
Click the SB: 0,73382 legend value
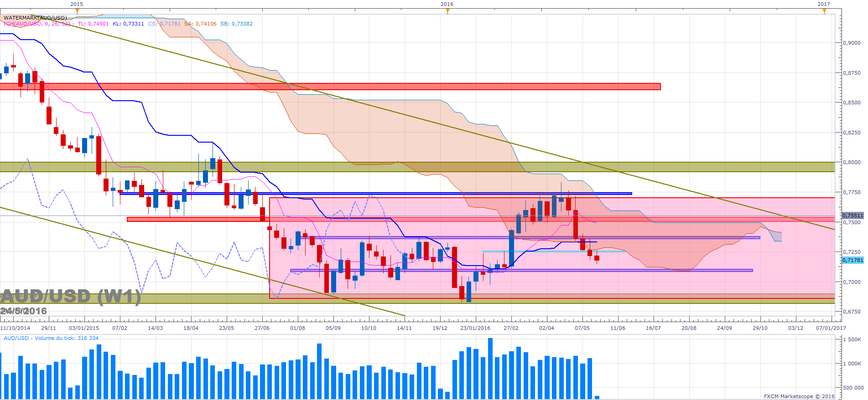click(236, 24)
